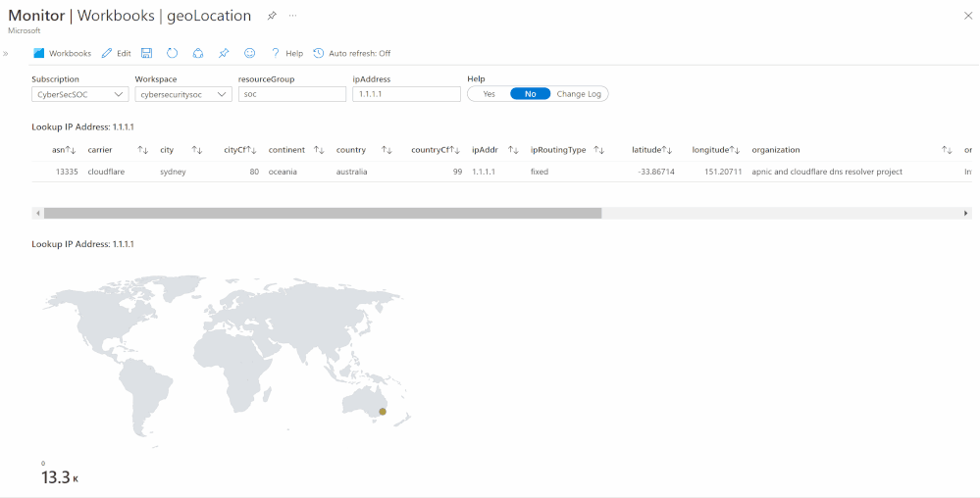Click the Sydney marker on the world map
The width and height of the screenshot is (980, 498).
(x=383, y=412)
